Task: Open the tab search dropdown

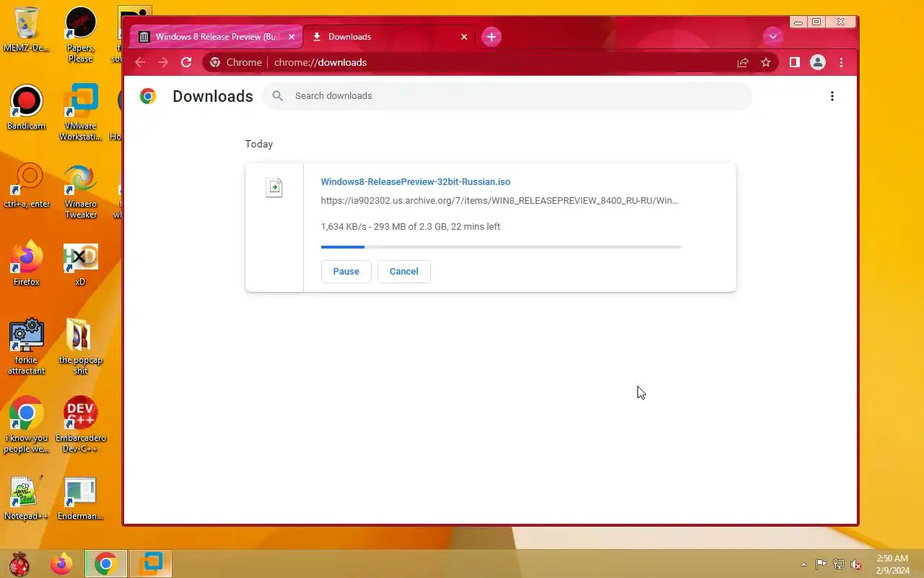Action: coord(773,37)
